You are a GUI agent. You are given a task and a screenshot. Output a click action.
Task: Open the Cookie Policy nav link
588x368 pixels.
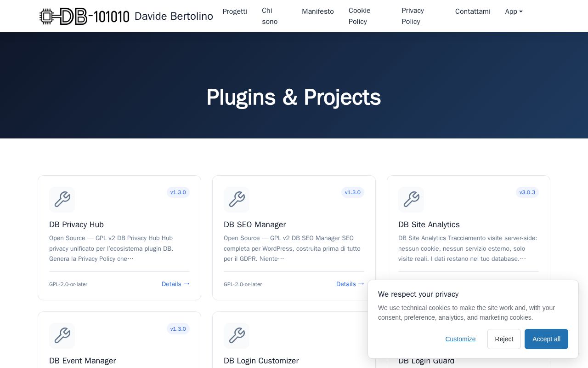pyautogui.click(x=360, y=16)
